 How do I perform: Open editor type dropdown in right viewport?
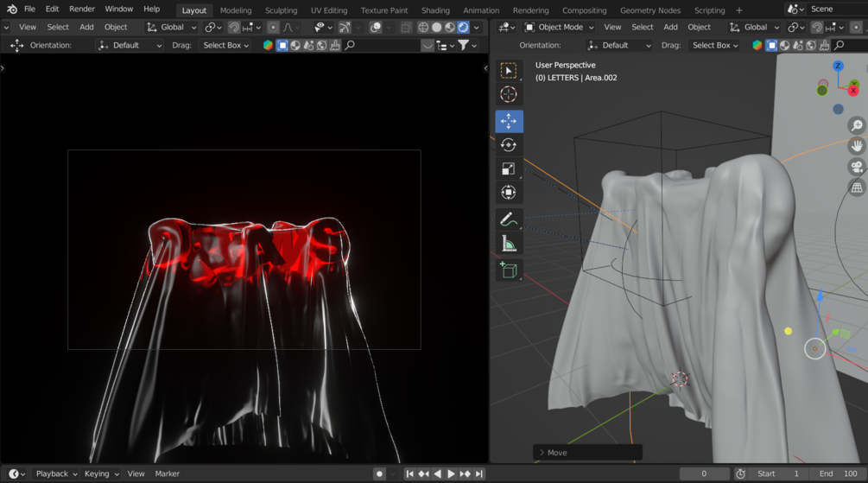tap(506, 27)
